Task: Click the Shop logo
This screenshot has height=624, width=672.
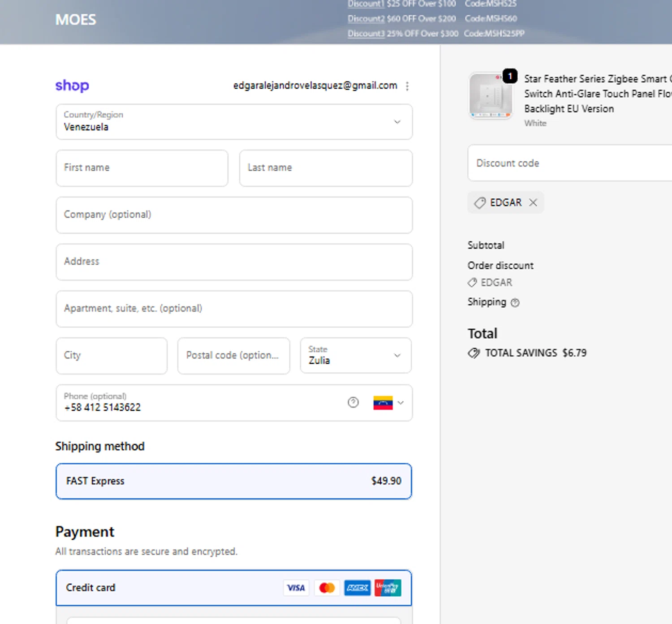Action: pos(72,85)
